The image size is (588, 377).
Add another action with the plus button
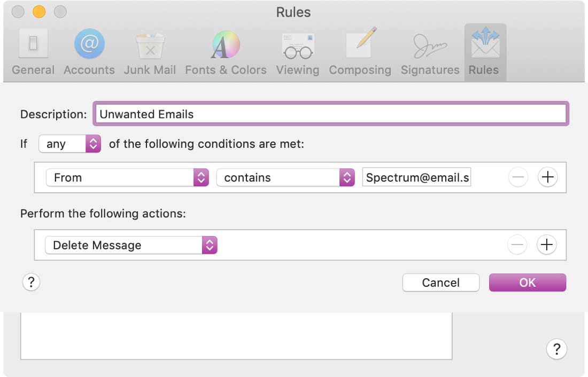(546, 245)
